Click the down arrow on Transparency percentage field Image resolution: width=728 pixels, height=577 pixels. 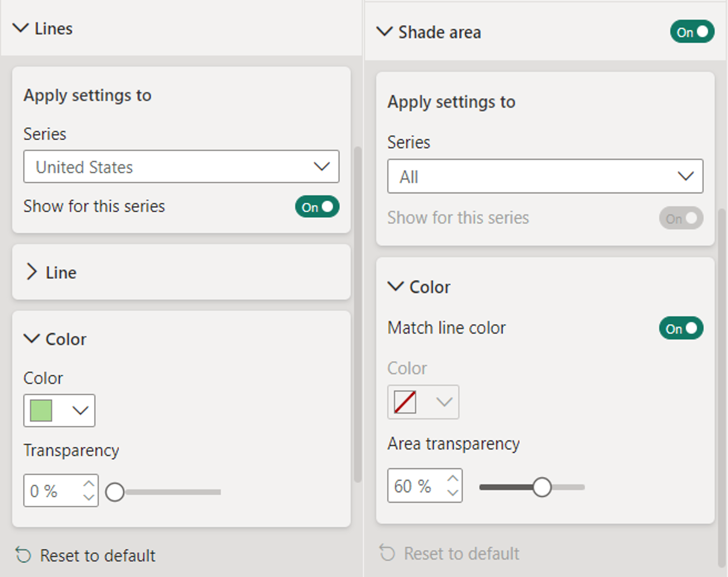coord(88,497)
